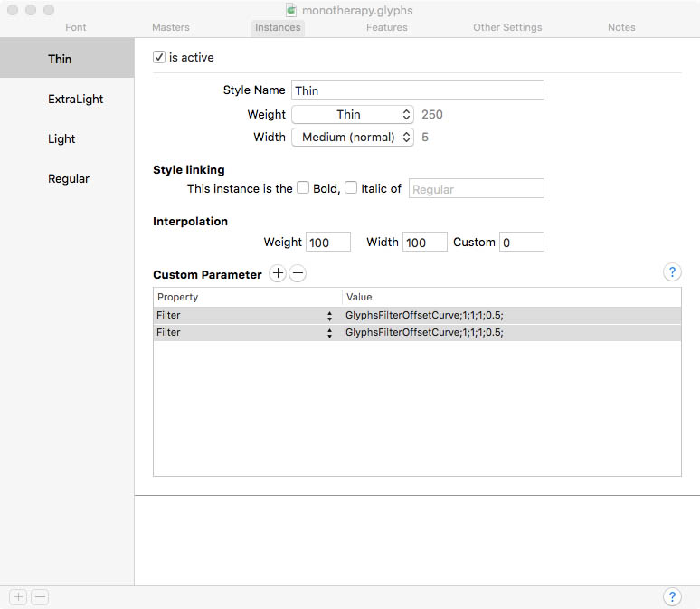Click the Property column header
Viewport: 700px width, 609px height.
pyautogui.click(x=248, y=297)
